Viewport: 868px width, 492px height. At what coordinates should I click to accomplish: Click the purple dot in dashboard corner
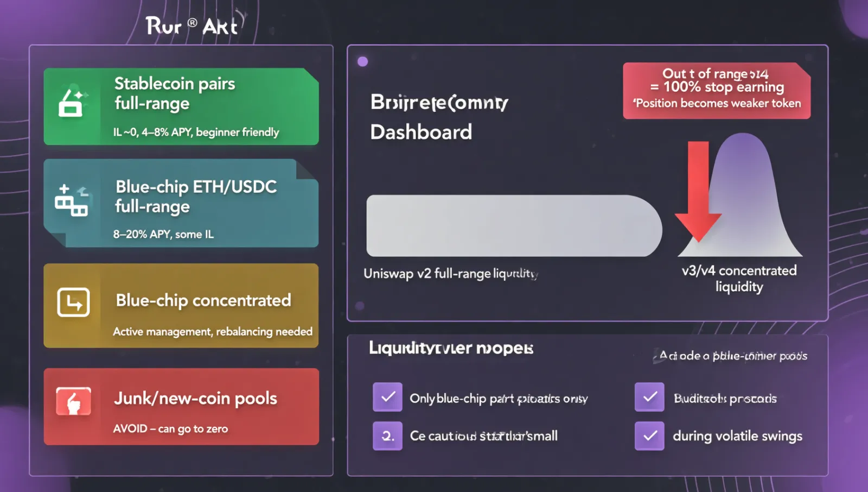(363, 61)
